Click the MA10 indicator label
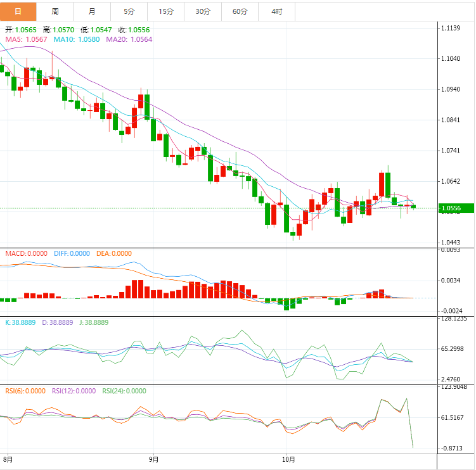This screenshot has width=476, height=470. (77, 39)
